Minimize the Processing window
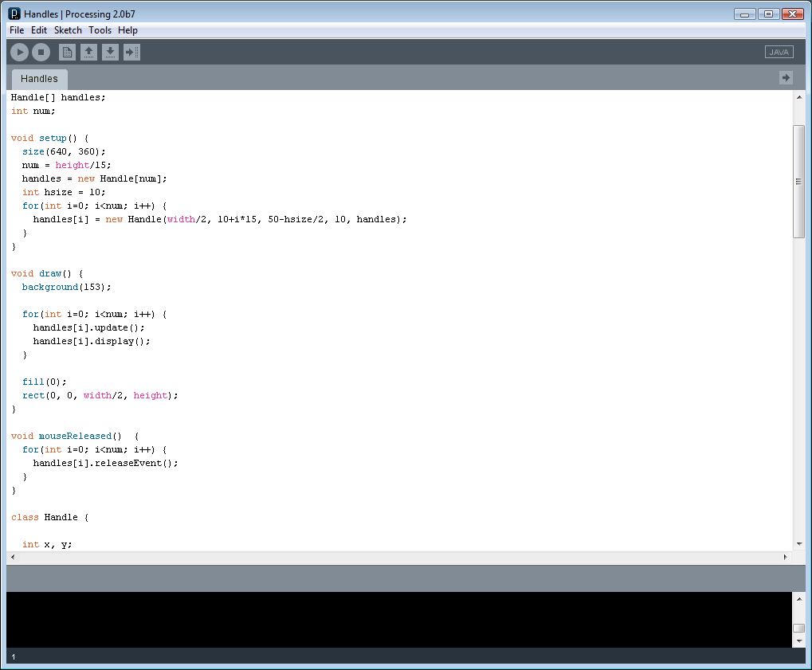Image resolution: width=812 pixels, height=670 pixels. point(745,14)
